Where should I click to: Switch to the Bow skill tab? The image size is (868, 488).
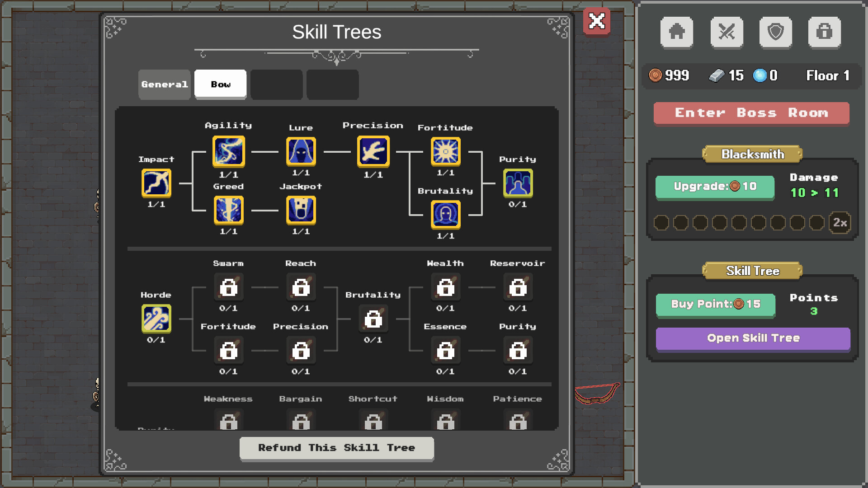(x=220, y=84)
